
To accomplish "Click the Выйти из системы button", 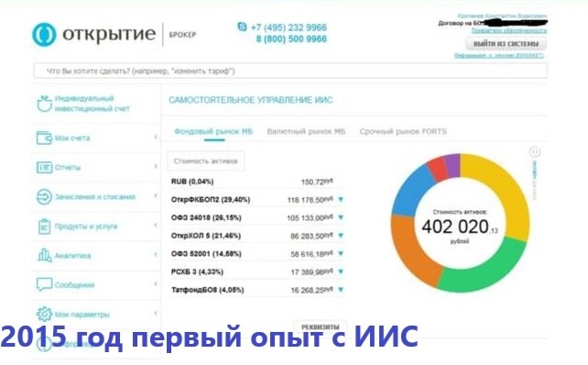I will click(x=506, y=43).
